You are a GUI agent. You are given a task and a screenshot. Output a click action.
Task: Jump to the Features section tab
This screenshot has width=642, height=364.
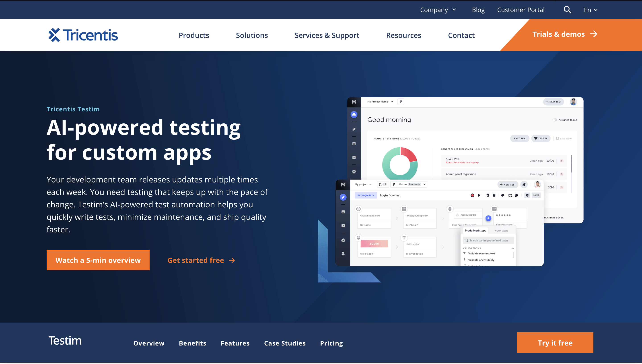235,343
